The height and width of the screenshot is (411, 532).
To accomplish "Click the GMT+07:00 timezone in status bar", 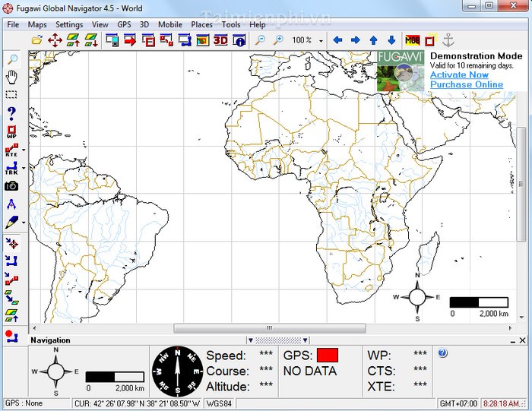I will point(458,403).
